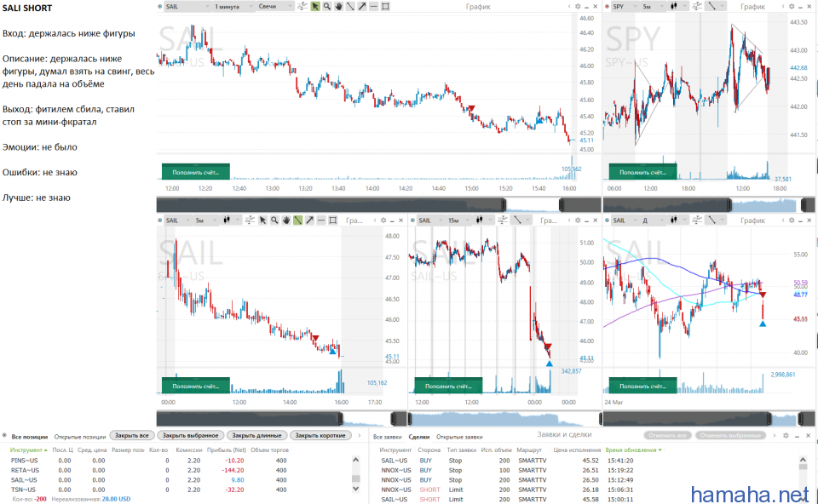Click 'Пополнить счёт...' on SAIL 1-minute chart
Viewport: 818px width, 504px height.
[196, 172]
